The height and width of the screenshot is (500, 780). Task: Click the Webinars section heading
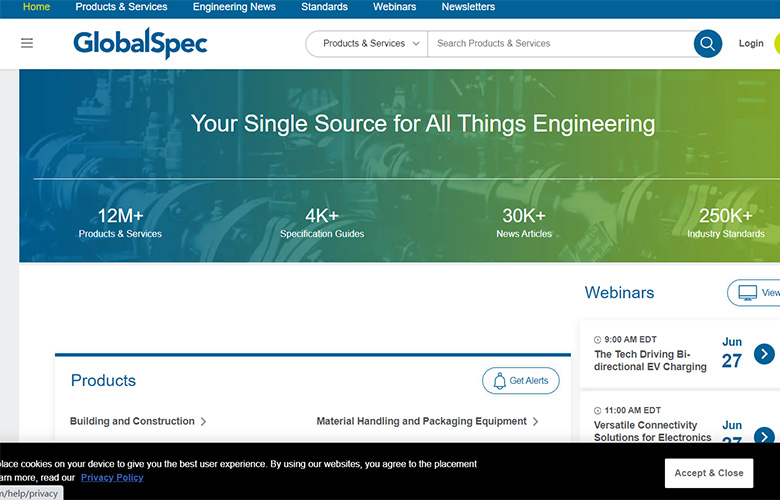point(619,293)
